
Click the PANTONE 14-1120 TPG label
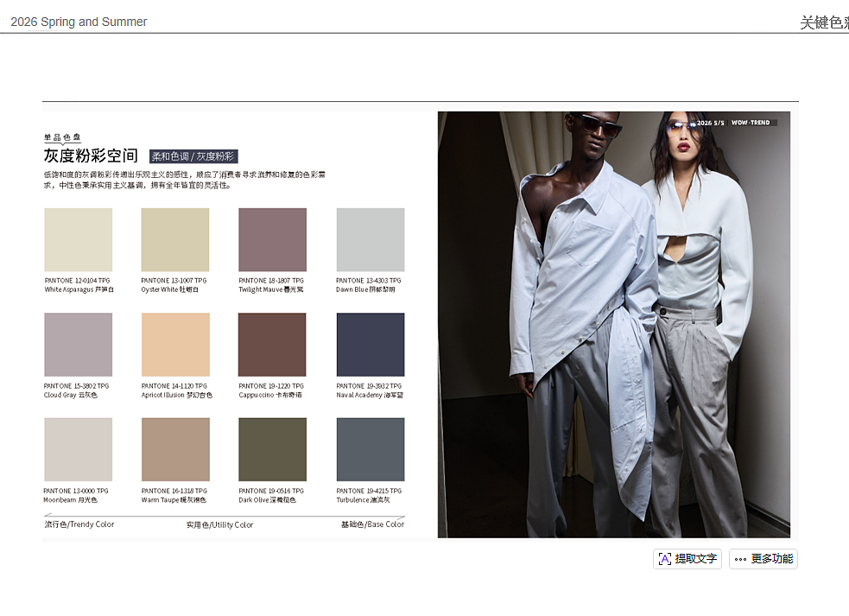pos(174,386)
